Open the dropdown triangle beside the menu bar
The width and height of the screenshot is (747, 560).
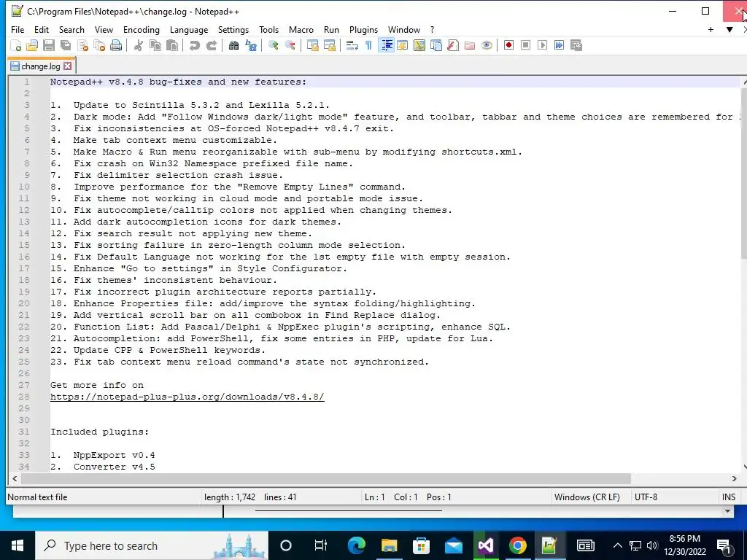729,29
